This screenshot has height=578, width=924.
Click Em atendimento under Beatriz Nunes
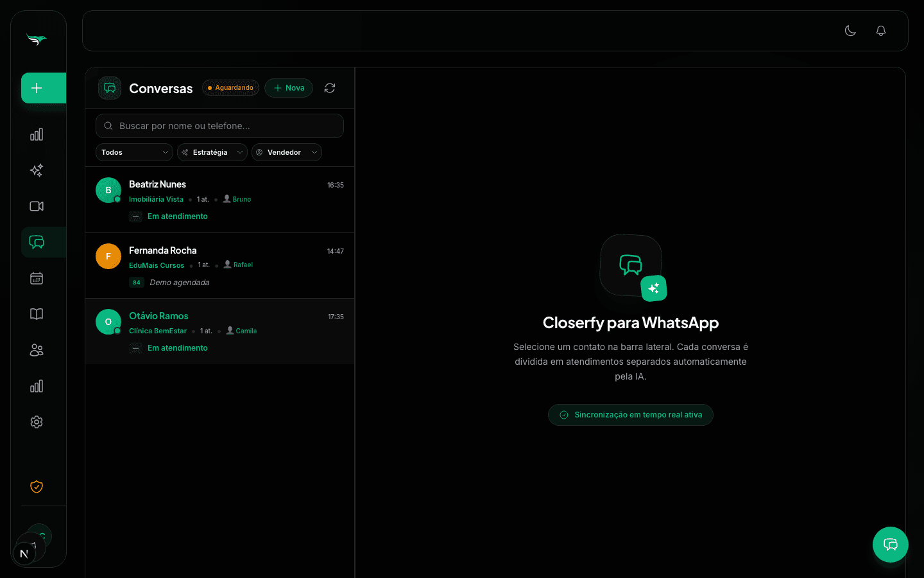tap(178, 216)
